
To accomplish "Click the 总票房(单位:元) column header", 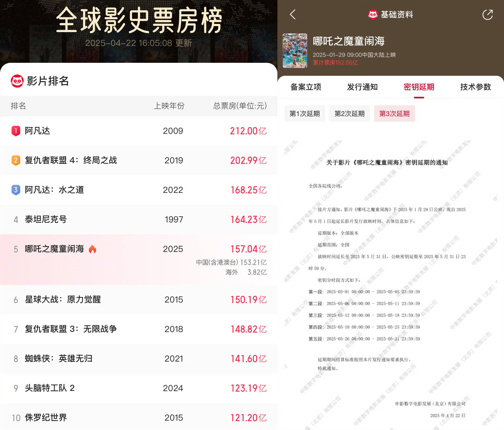I will tap(240, 106).
